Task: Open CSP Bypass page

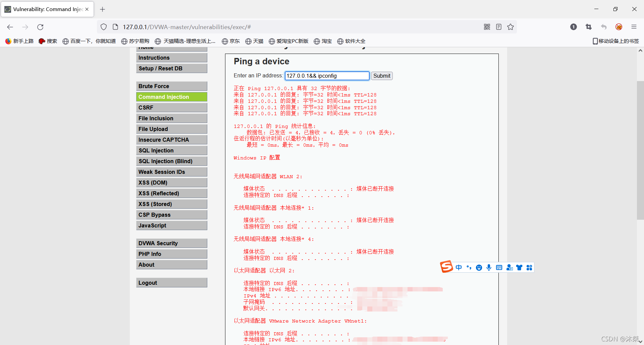Action: pos(172,215)
